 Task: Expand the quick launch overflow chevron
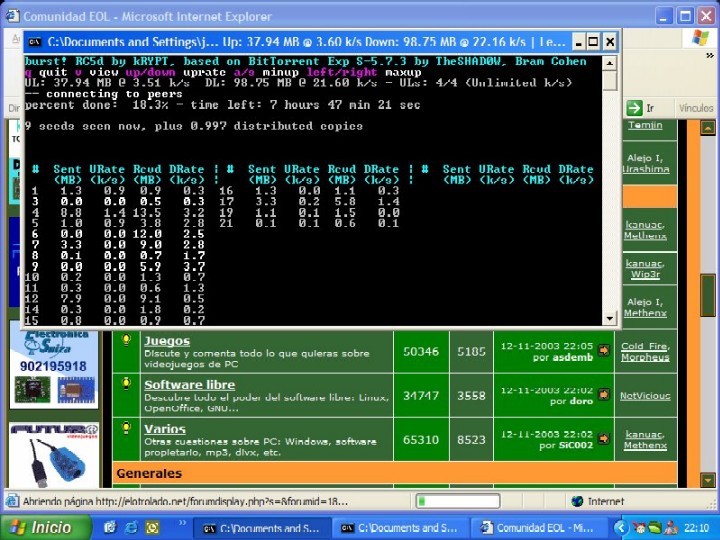tap(183, 522)
